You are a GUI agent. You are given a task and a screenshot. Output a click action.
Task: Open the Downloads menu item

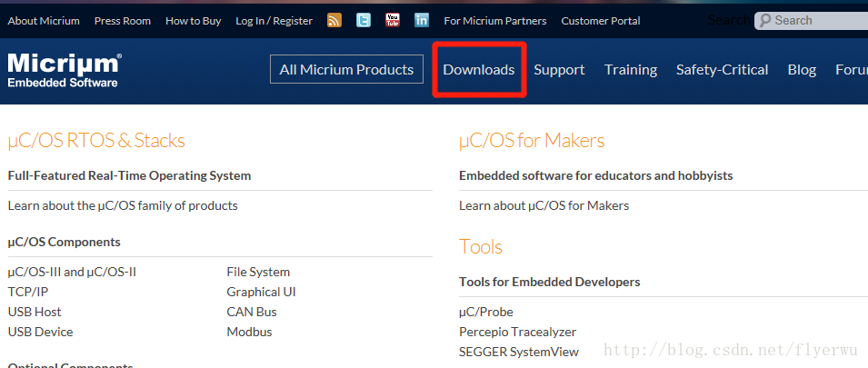coord(479,70)
